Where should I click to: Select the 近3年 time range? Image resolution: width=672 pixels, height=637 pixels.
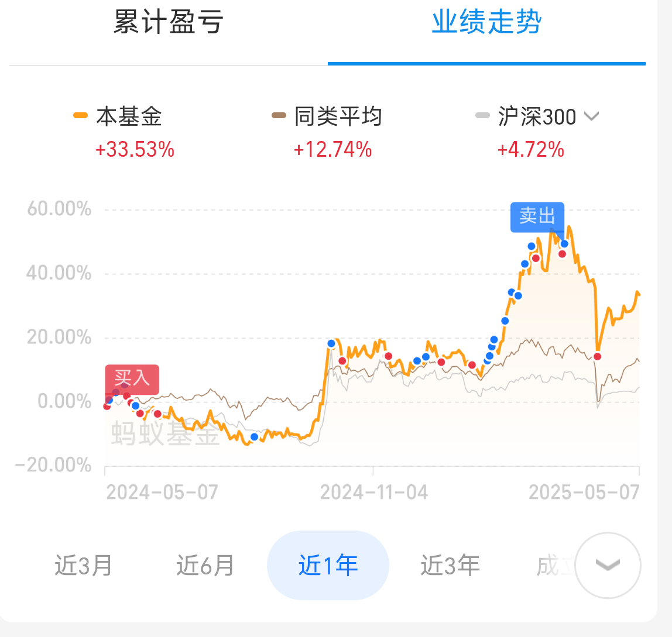pos(450,566)
